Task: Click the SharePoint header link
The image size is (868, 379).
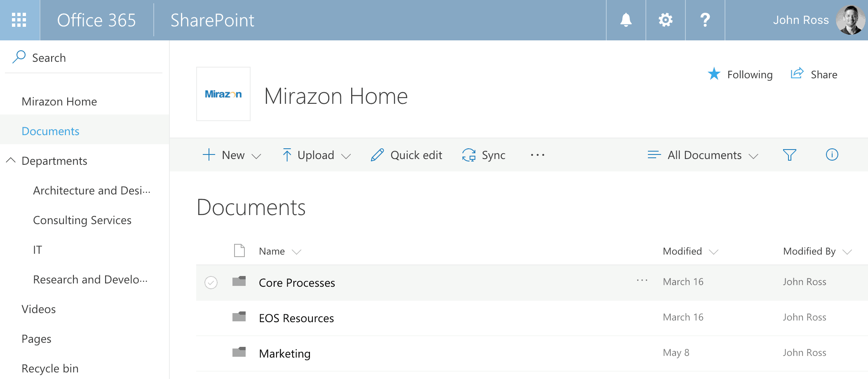Action: pyautogui.click(x=213, y=20)
